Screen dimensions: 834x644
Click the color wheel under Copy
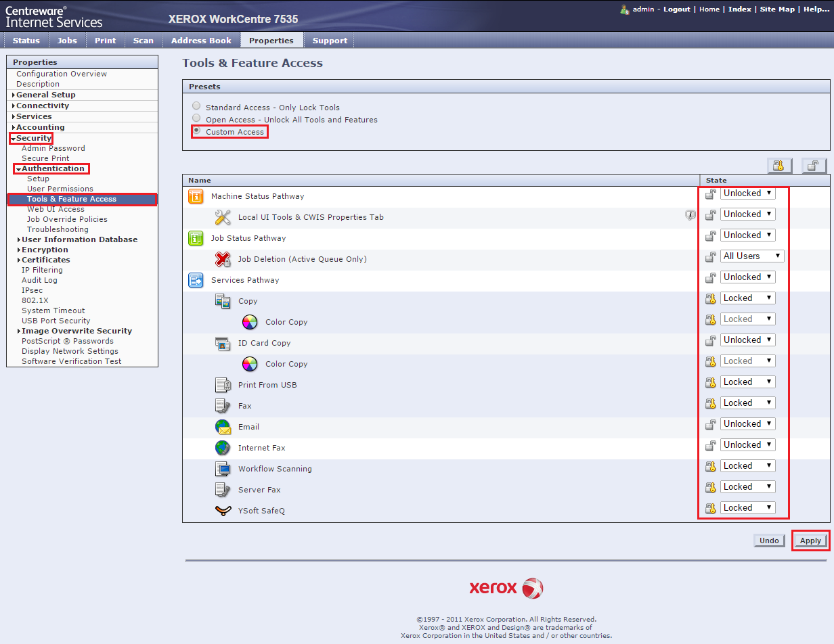(250, 322)
